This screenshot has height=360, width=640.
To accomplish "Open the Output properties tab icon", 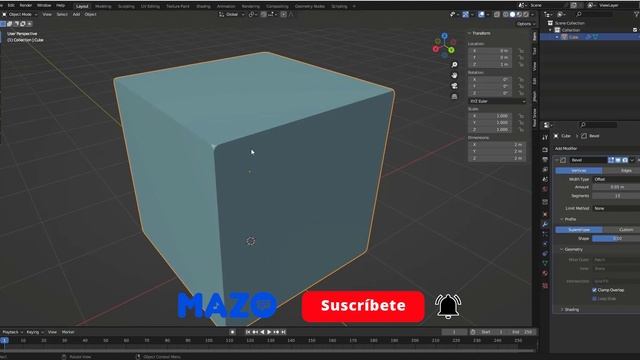I will (x=545, y=160).
